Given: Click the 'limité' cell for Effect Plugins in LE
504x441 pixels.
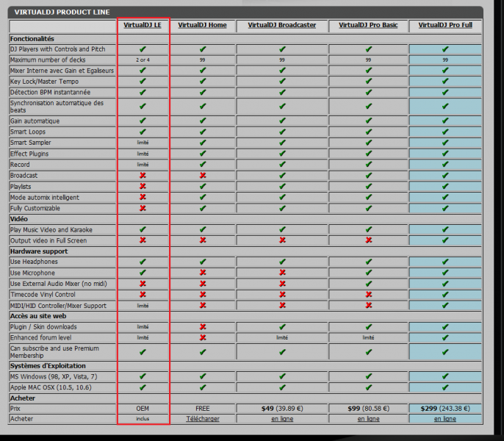Looking at the screenshot, I should (143, 154).
